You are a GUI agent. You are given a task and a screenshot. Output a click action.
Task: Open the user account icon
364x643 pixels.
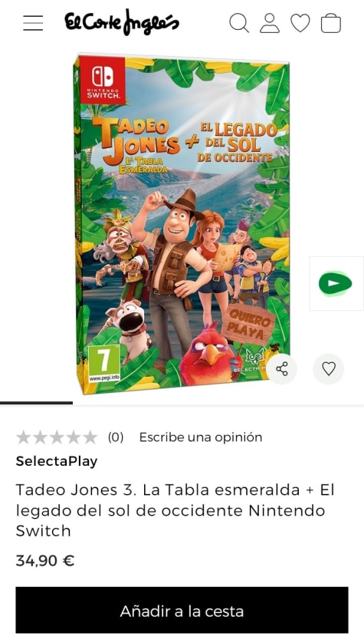tap(270, 23)
